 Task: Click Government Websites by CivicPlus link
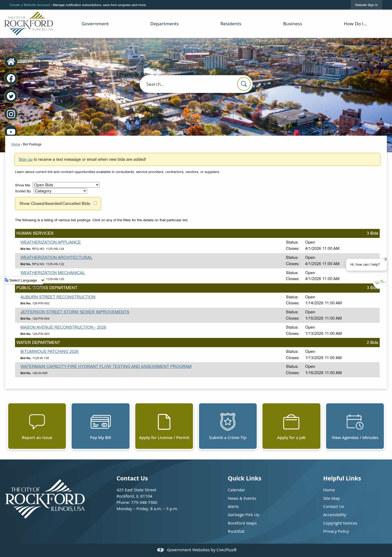point(202,550)
